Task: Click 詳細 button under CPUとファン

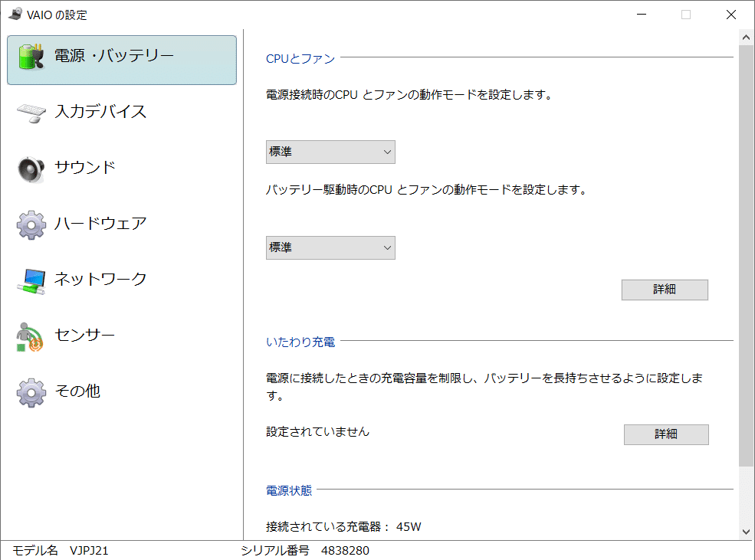Action: (x=665, y=290)
